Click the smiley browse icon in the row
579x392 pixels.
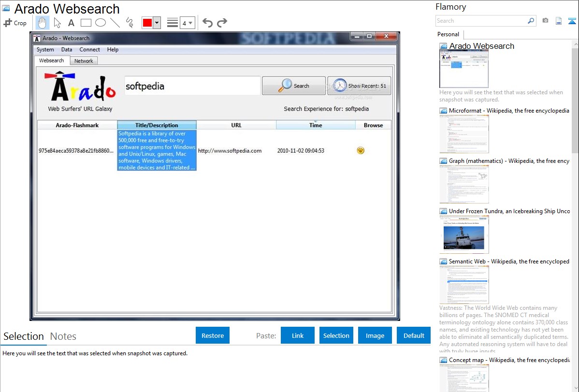coord(361,150)
